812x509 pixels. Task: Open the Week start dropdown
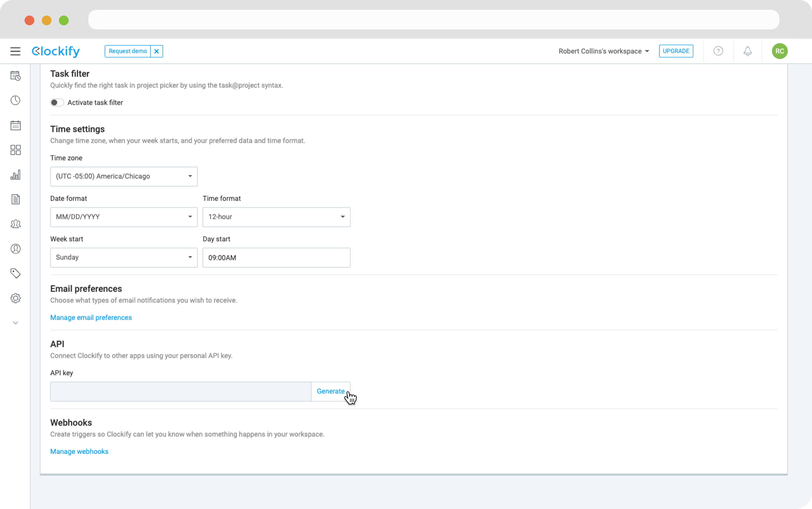click(x=124, y=258)
